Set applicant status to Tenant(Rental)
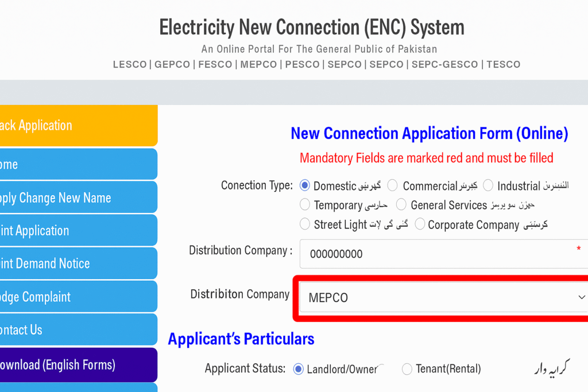The image size is (588, 392). point(407,369)
